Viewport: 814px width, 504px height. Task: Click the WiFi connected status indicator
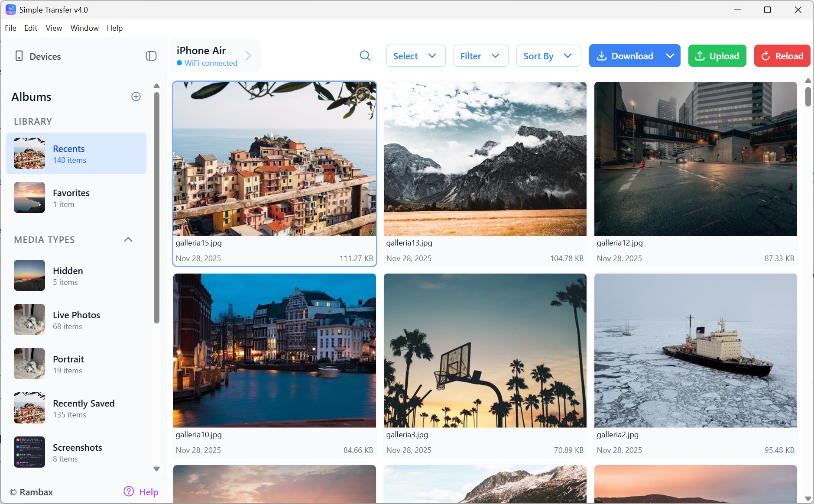click(207, 63)
